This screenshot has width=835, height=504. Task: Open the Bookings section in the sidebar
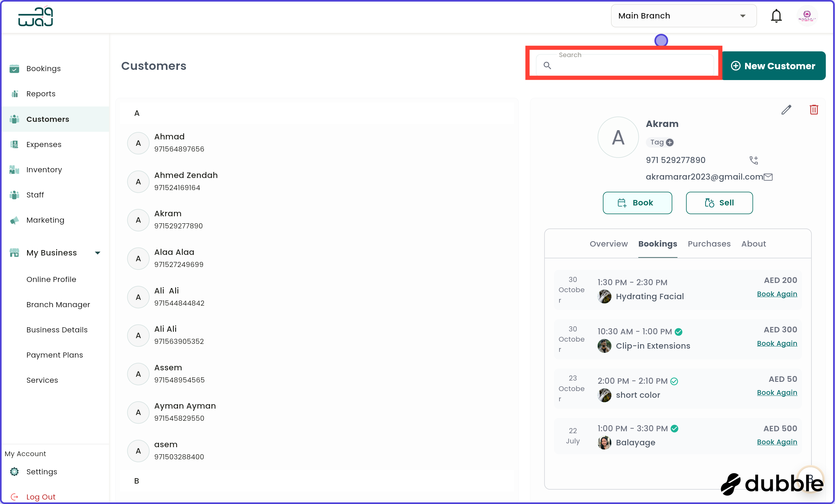(14, 69)
